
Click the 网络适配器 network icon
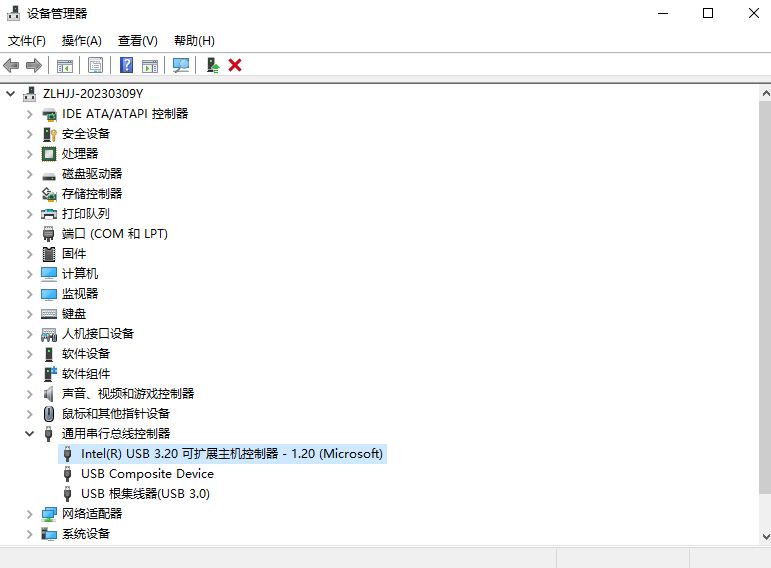tap(49, 514)
